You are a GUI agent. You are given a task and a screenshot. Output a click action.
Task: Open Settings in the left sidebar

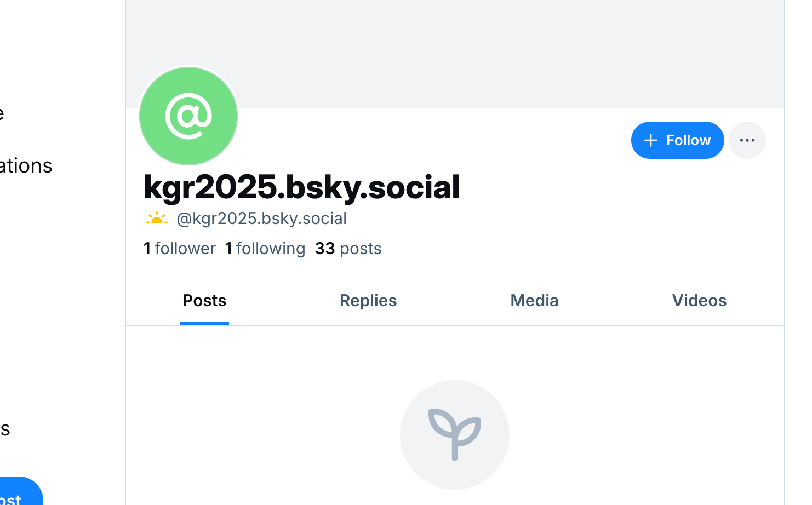4,428
